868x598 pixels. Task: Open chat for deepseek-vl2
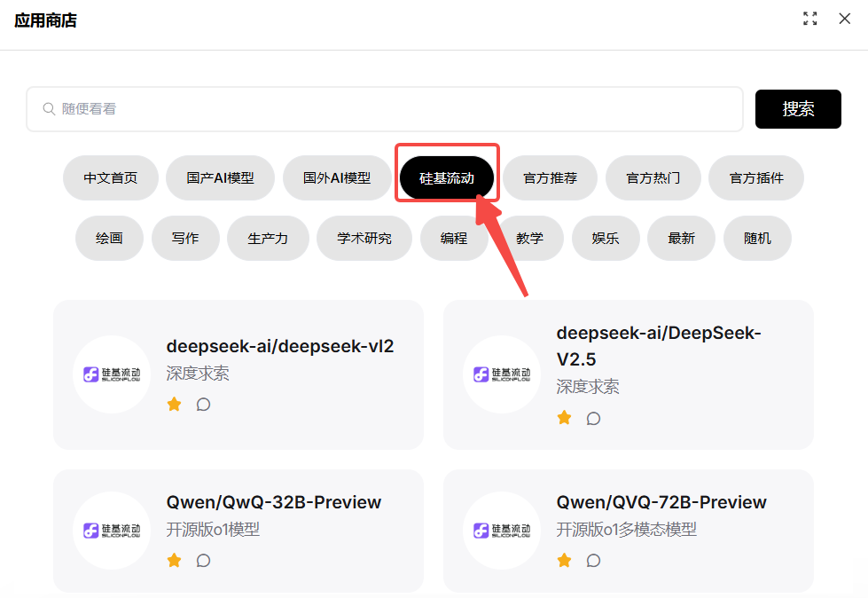point(203,405)
